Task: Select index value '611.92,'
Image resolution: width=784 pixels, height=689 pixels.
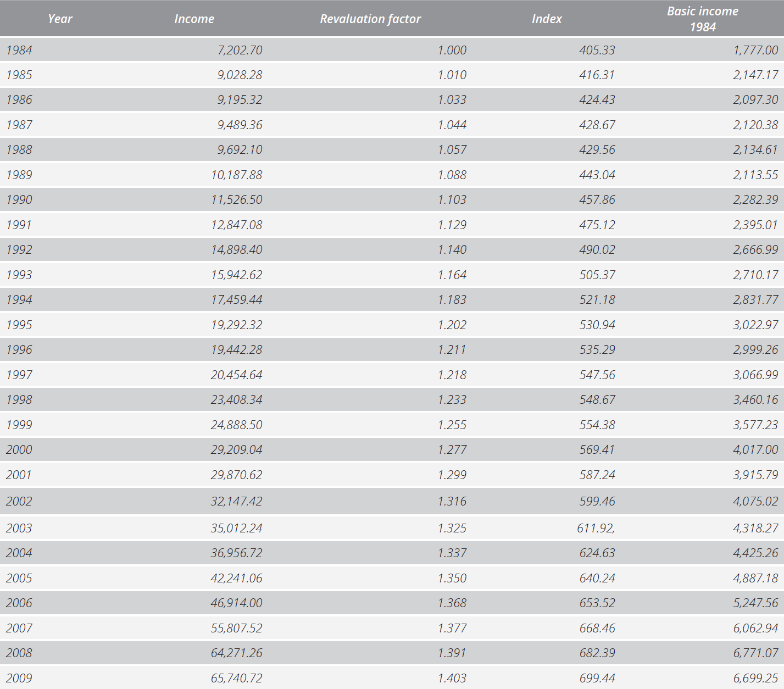Action: pos(596,528)
